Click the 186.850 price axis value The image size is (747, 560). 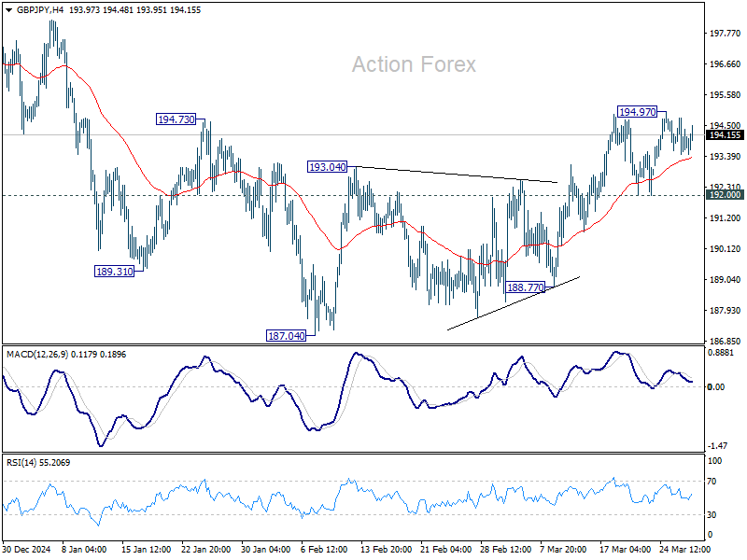[726, 342]
